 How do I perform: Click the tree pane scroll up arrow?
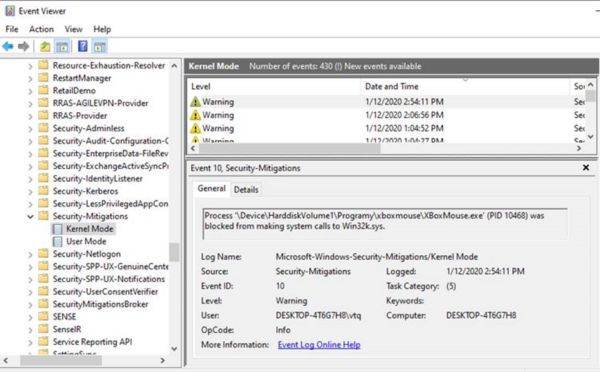tap(174, 66)
